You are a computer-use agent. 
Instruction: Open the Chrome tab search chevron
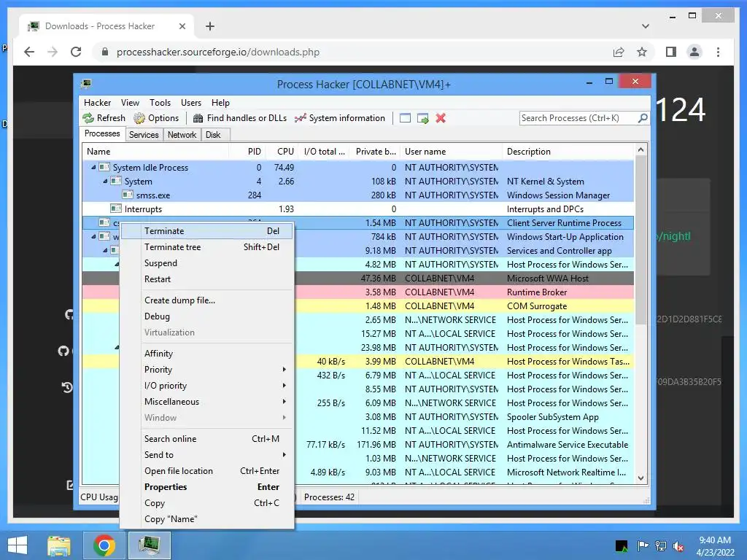pos(646,26)
